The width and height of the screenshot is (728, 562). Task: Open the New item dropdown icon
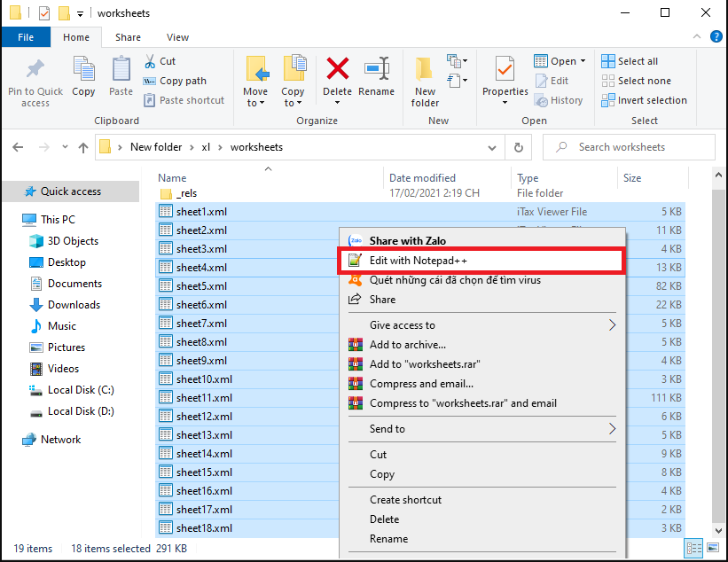[x=457, y=61]
